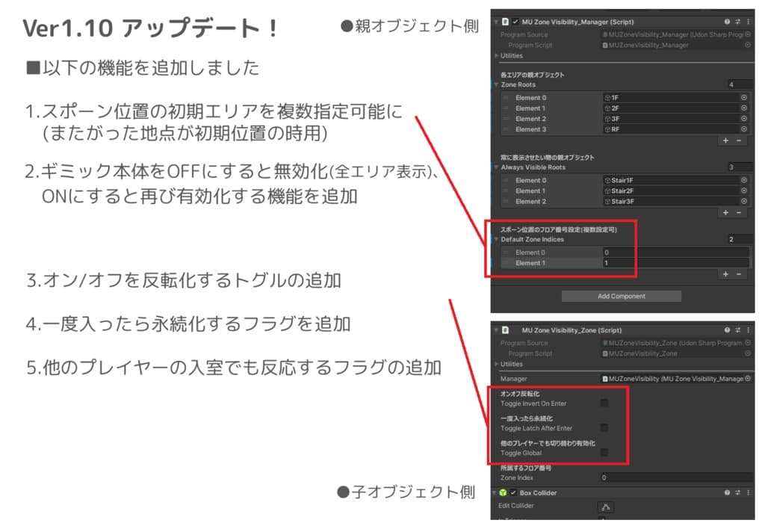Open object picker for Stair1F element
Image resolution: width=765 pixels, height=532 pixels.
744,180
